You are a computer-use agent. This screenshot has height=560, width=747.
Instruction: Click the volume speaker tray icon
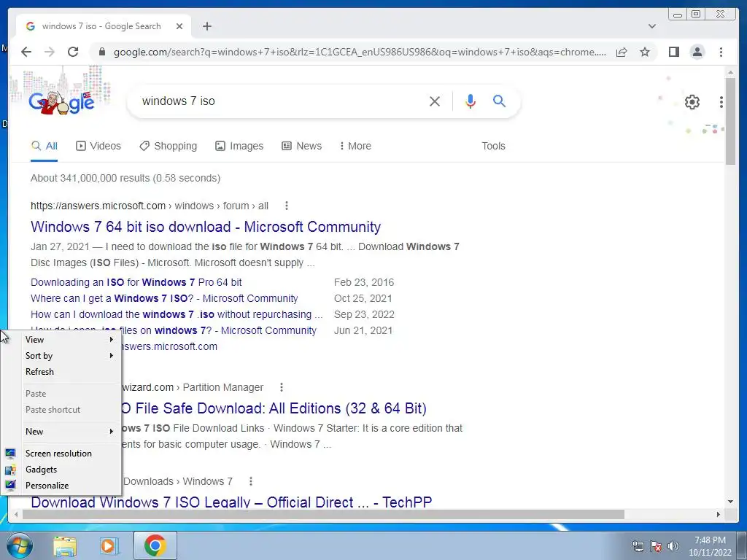[673, 546]
